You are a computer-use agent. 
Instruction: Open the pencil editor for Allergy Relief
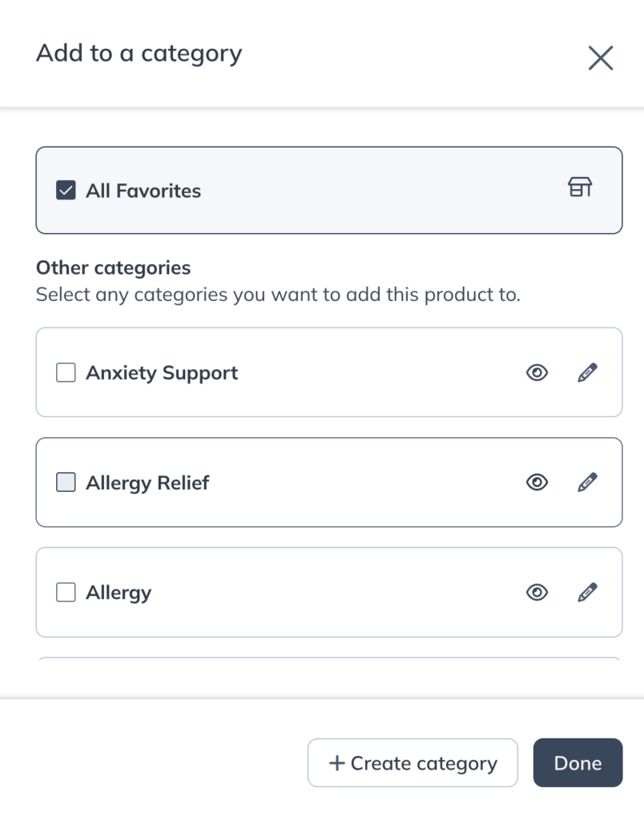(x=587, y=482)
